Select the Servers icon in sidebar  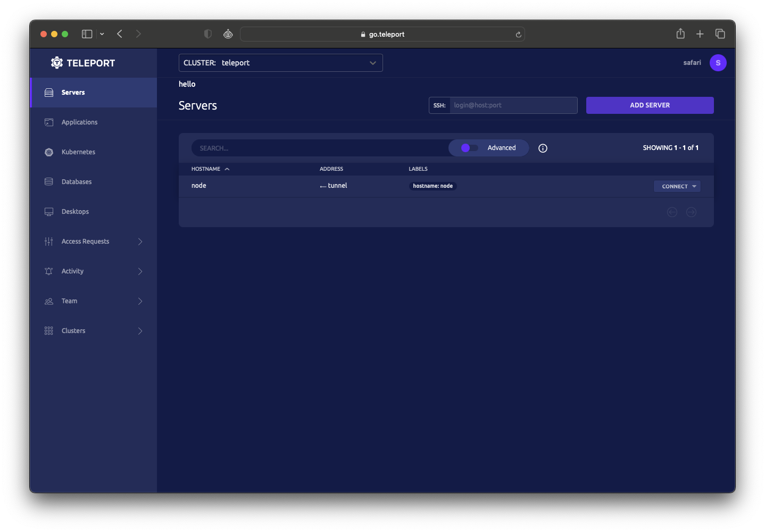[x=48, y=92]
